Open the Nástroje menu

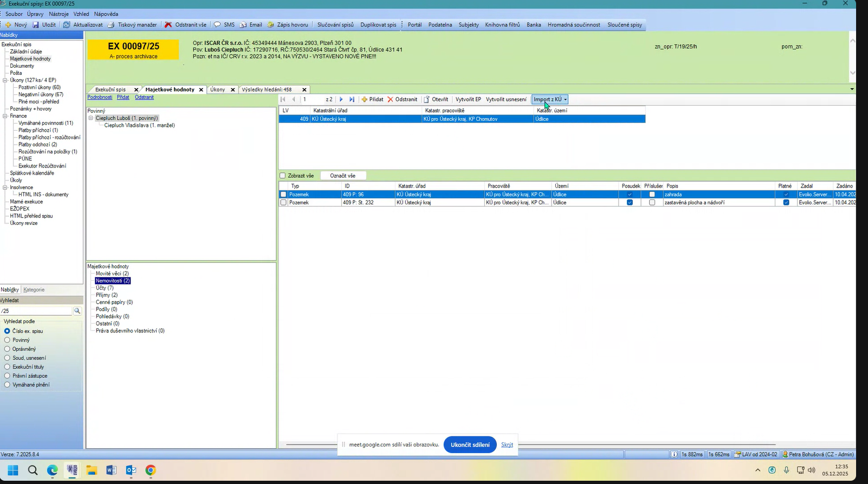(59, 14)
